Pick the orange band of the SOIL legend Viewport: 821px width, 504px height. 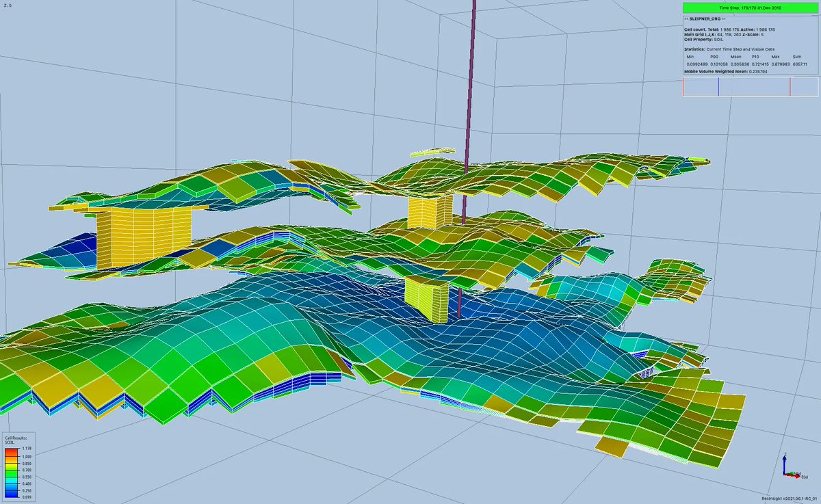11,460
